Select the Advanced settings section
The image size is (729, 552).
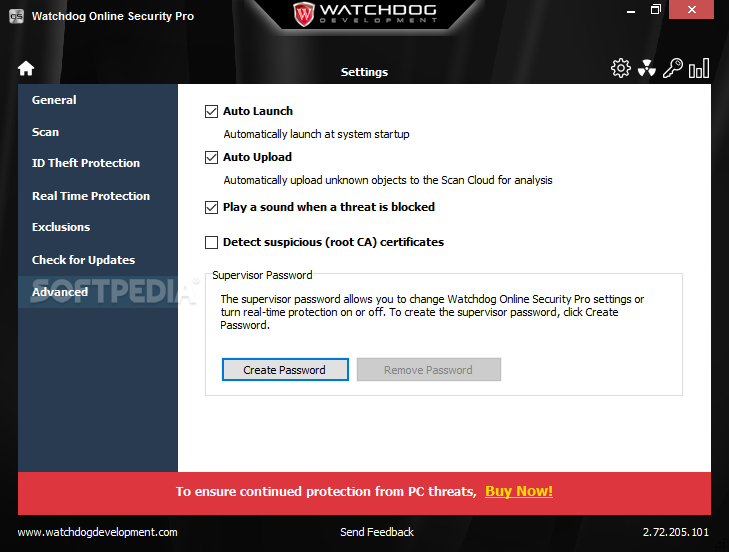click(98, 292)
